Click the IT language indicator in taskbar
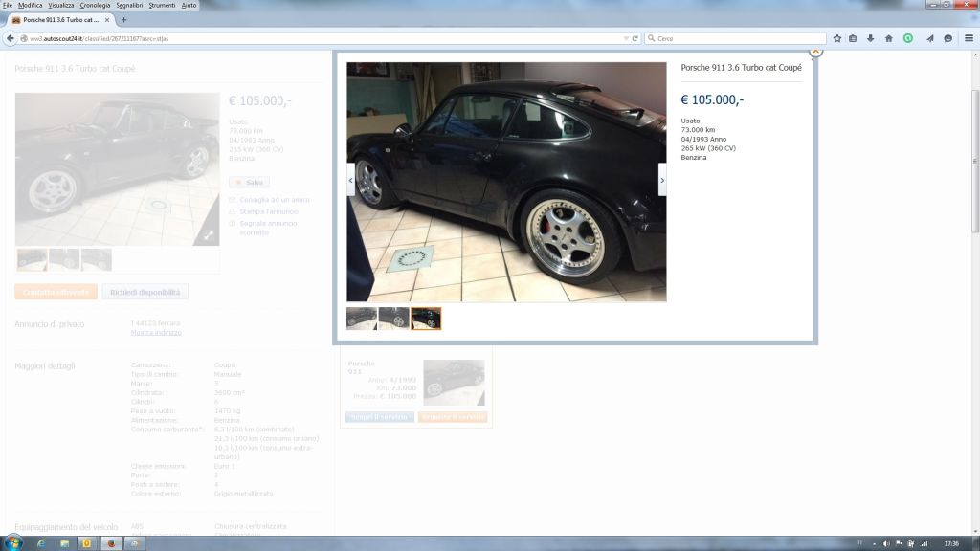The width and height of the screenshot is (980, 551). pos(860,543)
